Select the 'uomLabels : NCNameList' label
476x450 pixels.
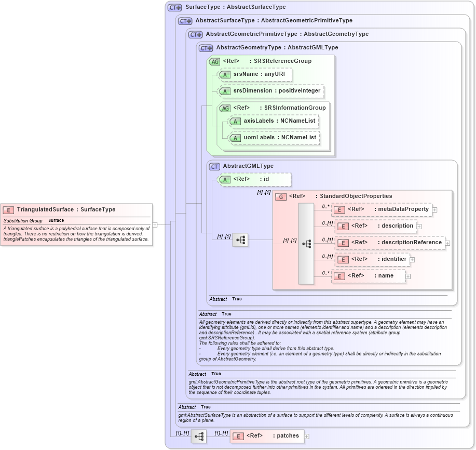(280, 137)
